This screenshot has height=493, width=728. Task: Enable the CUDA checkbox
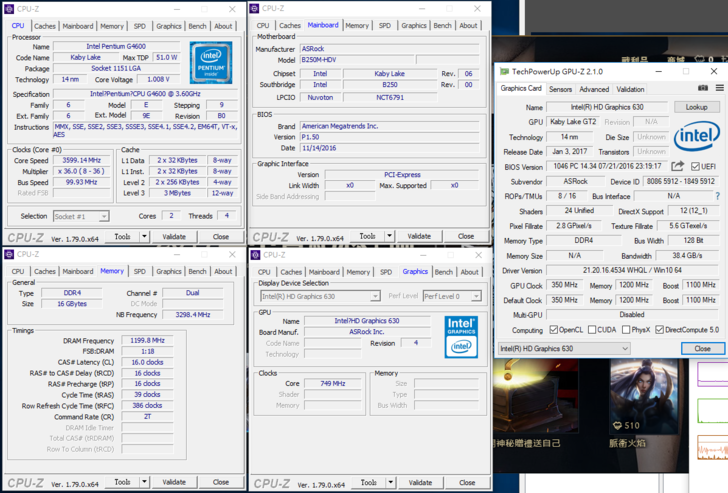coord(593,330)
